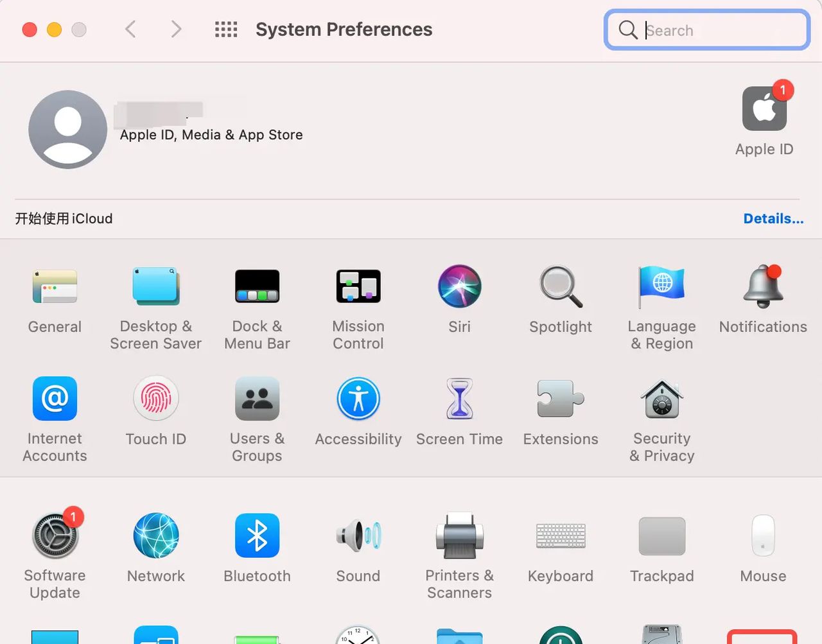This screenshot has height=644, width=822.
Task: Click Apple ID, Media & App Store text
Action: [x=211, y=135]
